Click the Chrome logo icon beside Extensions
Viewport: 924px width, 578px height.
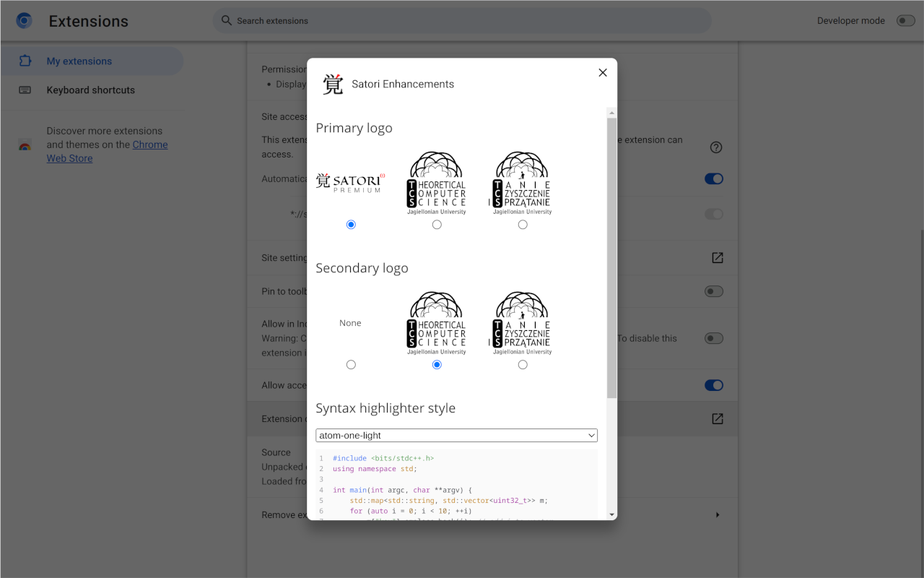(x=24, y=21)
